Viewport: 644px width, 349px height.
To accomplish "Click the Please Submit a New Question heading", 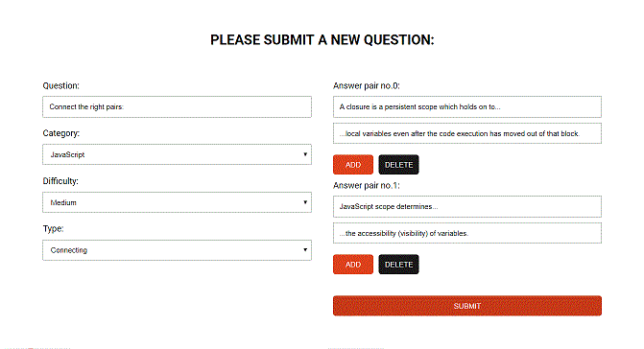I will [x=322, y=39].
